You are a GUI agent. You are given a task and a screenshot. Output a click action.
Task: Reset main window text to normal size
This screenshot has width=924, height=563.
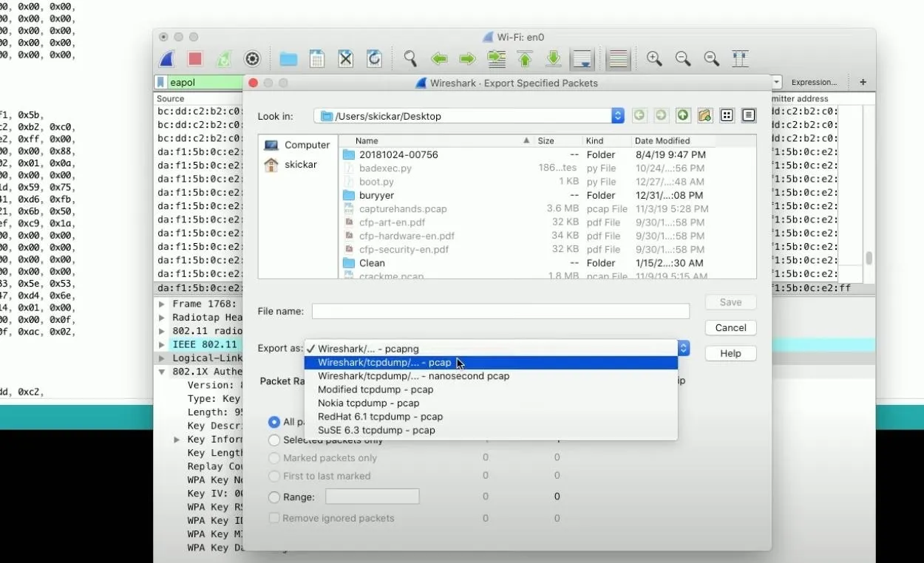[x=712, y=59]
